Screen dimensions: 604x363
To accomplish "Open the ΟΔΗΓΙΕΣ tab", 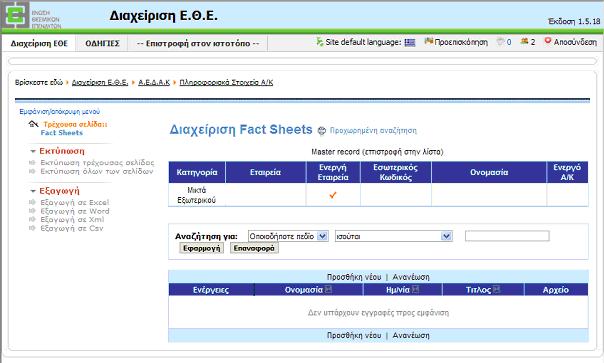I will [x=102, y=44].
